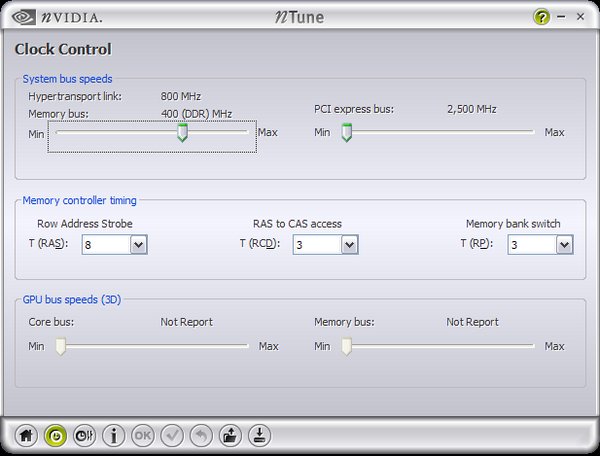Click the GPU Memory bus slider thumb
Viewport: 600px width, 456px height.
[x=347, y=346]
